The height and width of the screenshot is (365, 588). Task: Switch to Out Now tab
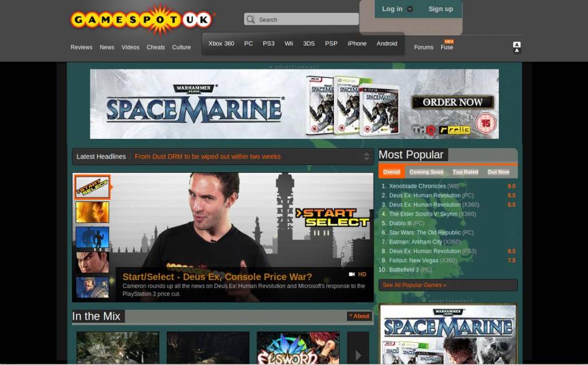click(498, 172)
